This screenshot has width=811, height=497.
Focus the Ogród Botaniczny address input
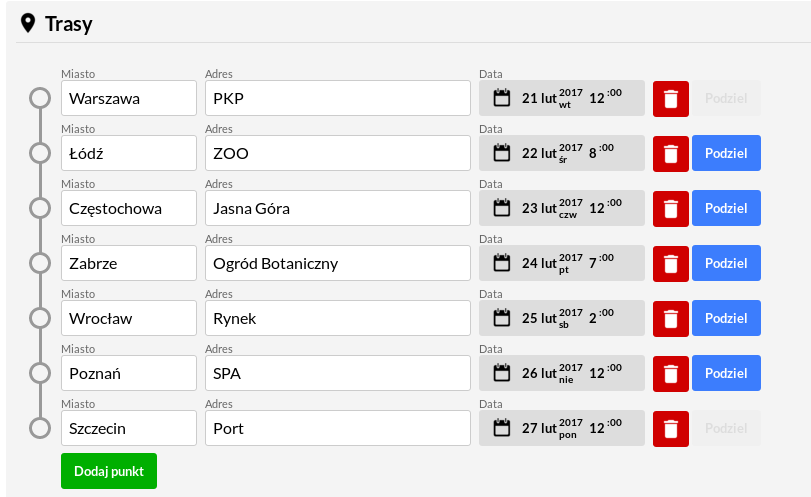[x=338, y=263]
